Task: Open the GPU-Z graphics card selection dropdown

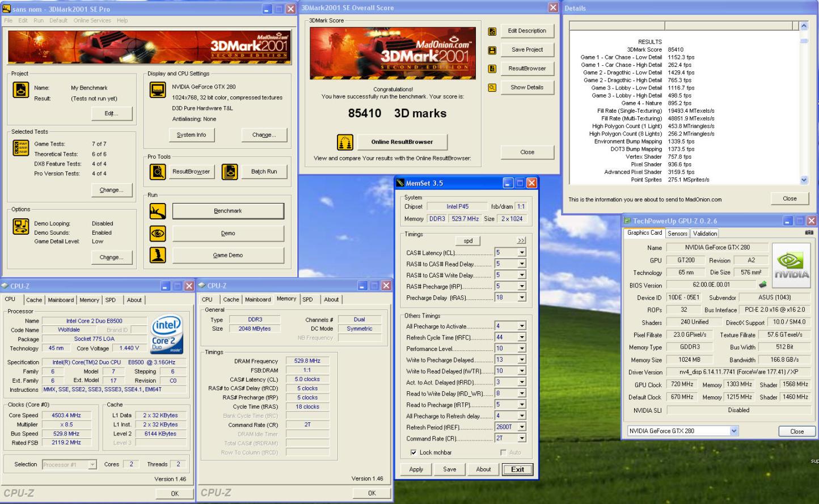Action: click(x=733, y=431)
